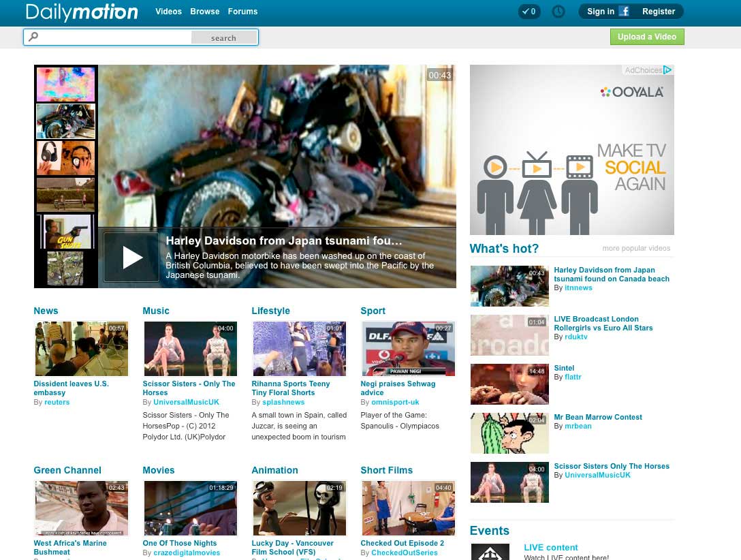Select the headphones thumbnail in featured strip
This screenshot has height=560, width=741.
65,158
